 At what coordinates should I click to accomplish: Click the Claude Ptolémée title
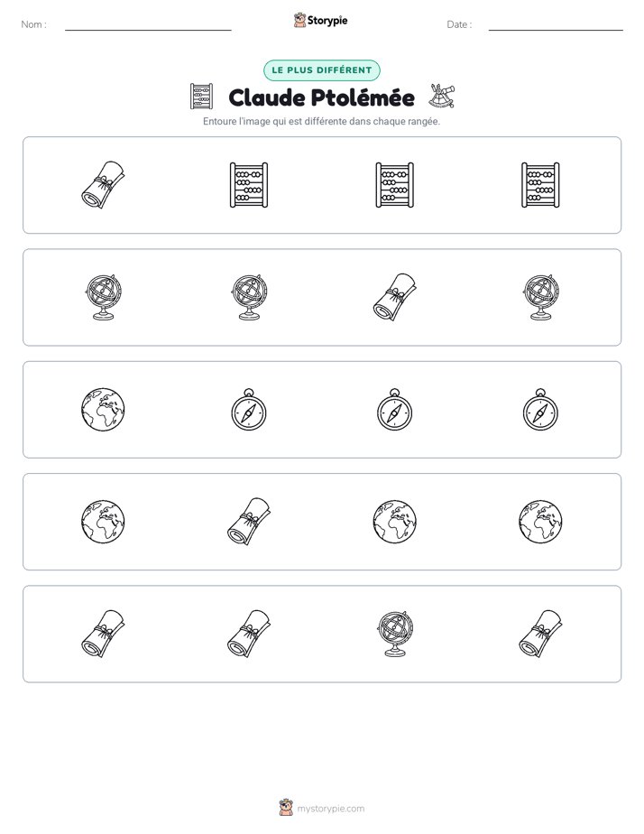[321, 97]
